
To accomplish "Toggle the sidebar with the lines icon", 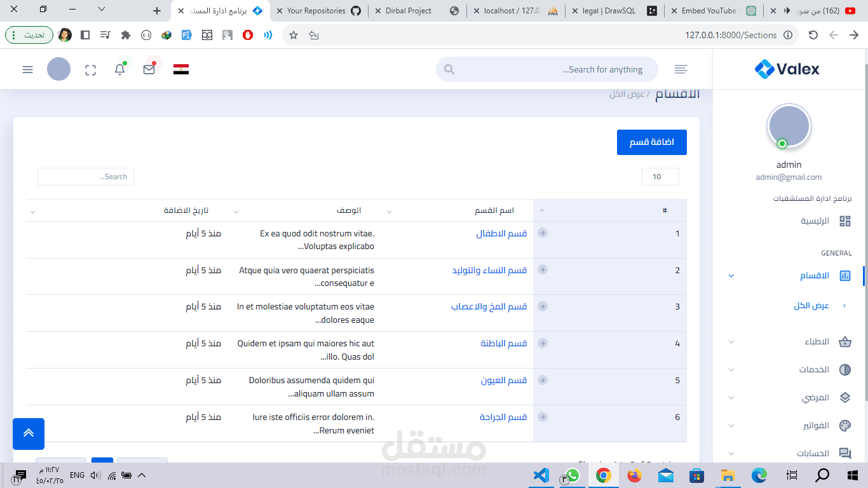I will coord(681,69).
